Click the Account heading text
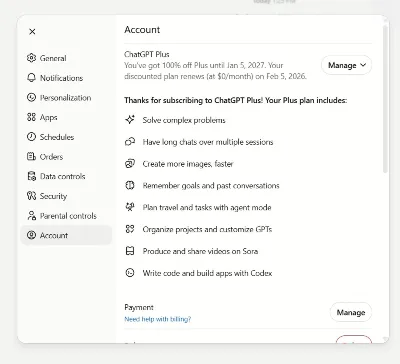This screenshot has height=364, width=400. pos(142,30)
